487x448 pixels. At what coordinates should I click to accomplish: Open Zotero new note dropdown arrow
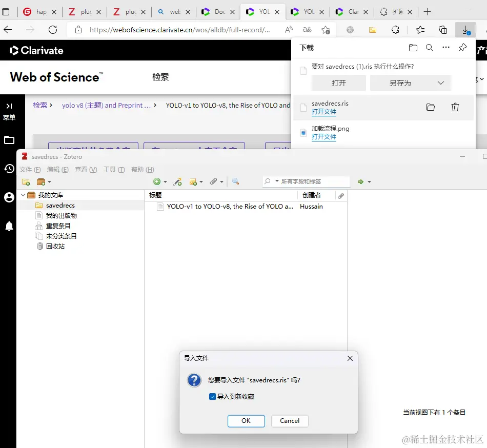tap(201, 182)
